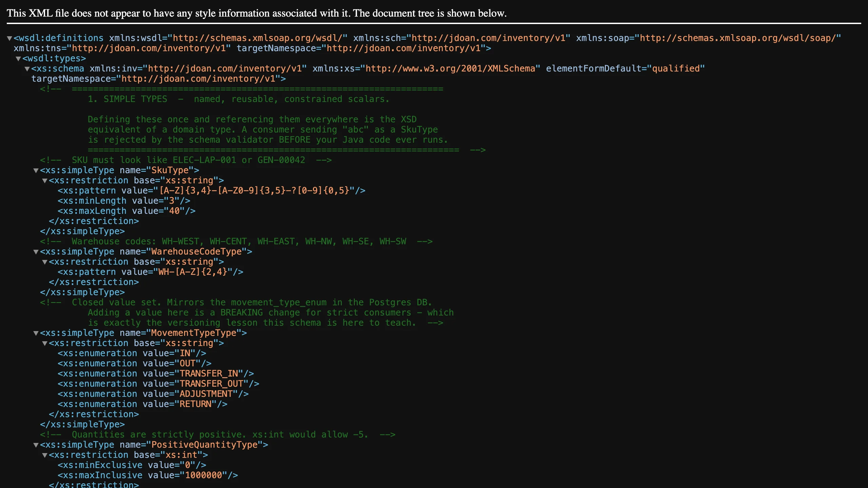
Task: Click the SKU must look like comment
Action: point(186,160)
